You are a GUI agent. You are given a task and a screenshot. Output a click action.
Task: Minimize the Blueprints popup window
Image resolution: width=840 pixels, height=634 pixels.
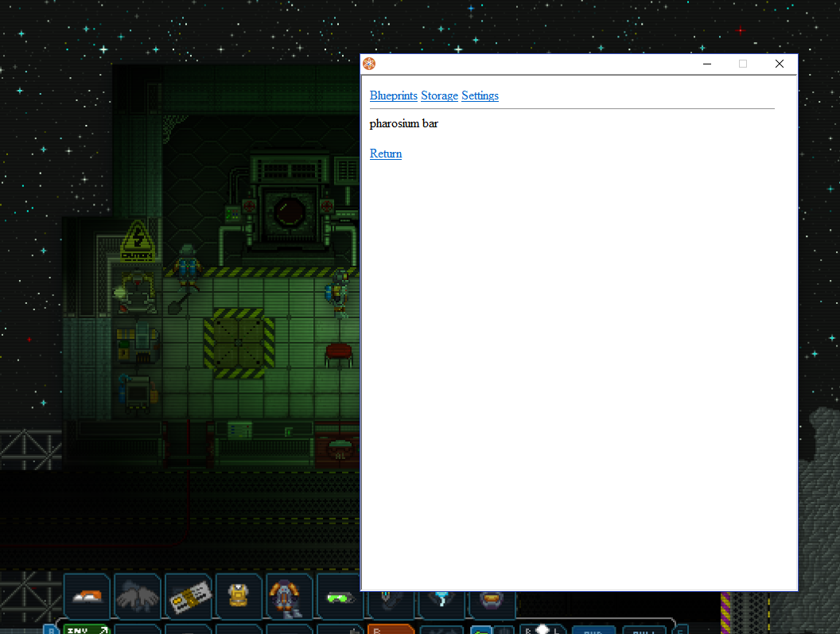click(706, 64)
